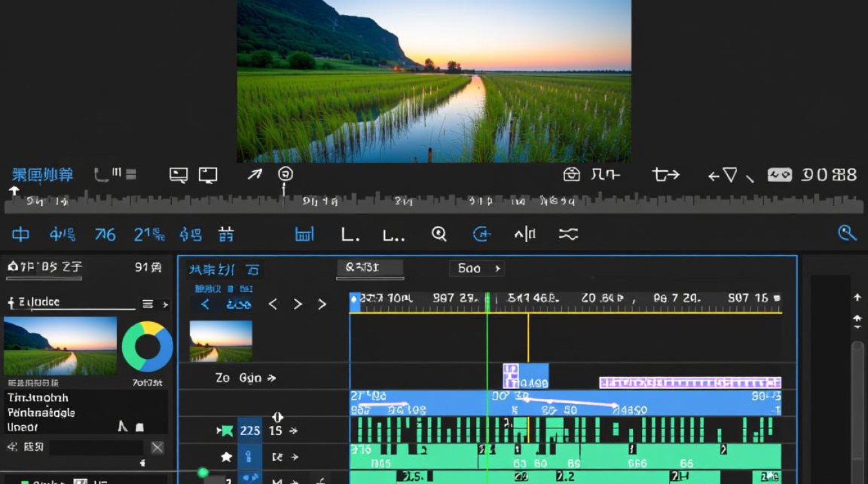Viewport: 868px width, 484px height.
Task: Click the white magnifier icon in the toolbar
Action: (439, 234)
